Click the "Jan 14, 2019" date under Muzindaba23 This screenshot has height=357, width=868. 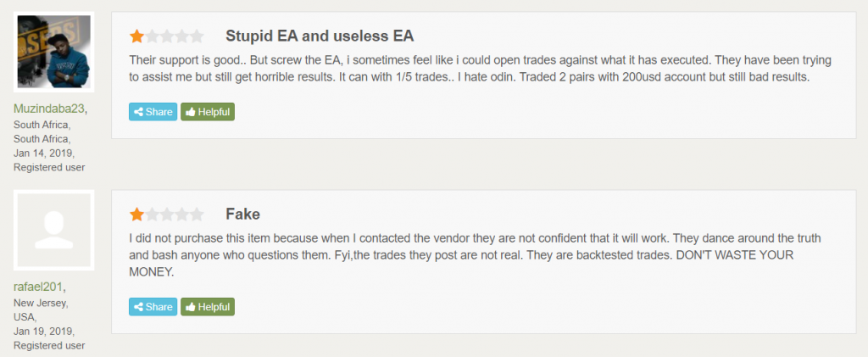(43, 153)
